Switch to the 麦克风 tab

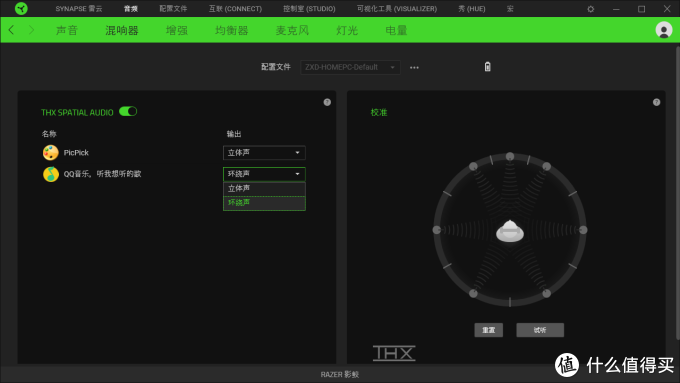click(x=292, y=30)
